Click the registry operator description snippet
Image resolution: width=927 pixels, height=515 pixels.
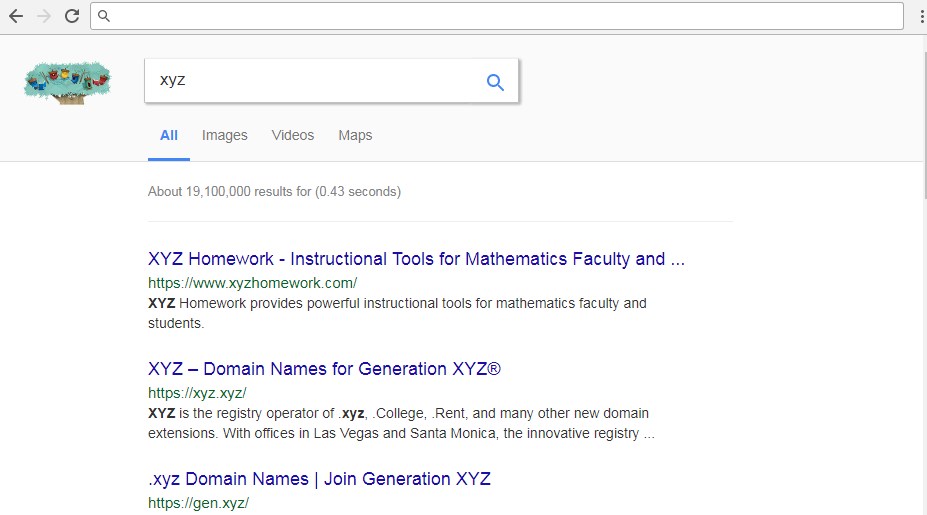tap(401, 423)
